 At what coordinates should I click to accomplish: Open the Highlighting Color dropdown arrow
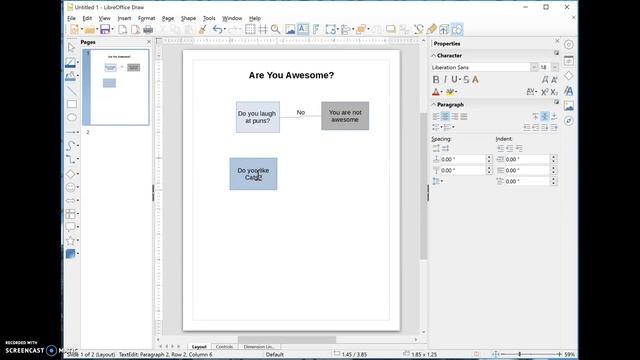(456, 92)
